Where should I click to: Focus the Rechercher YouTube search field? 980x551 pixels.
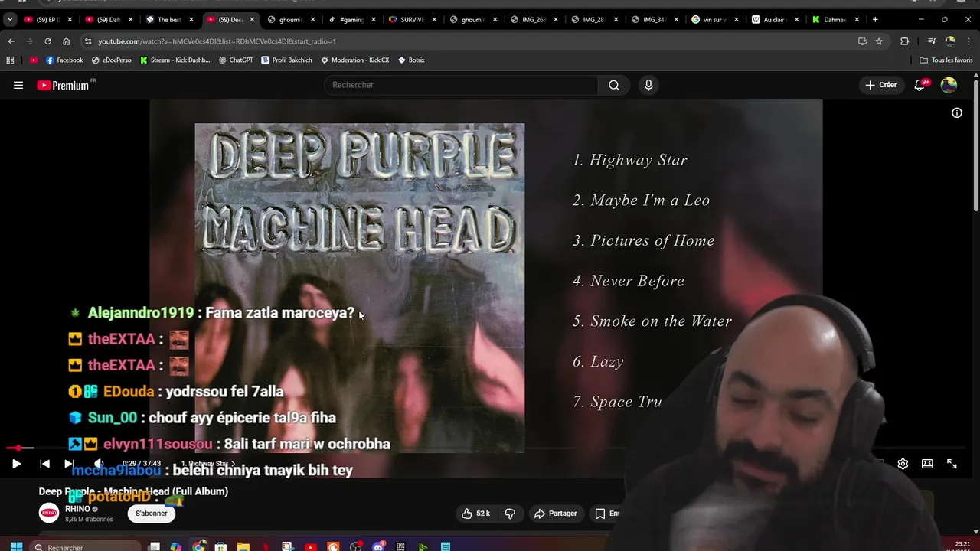(x=462, y=85)
